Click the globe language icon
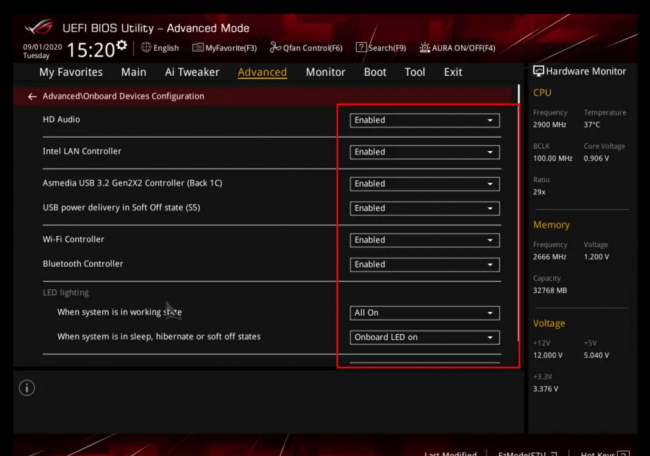This screenshot has height=456, width=650. tap(146, 48)
